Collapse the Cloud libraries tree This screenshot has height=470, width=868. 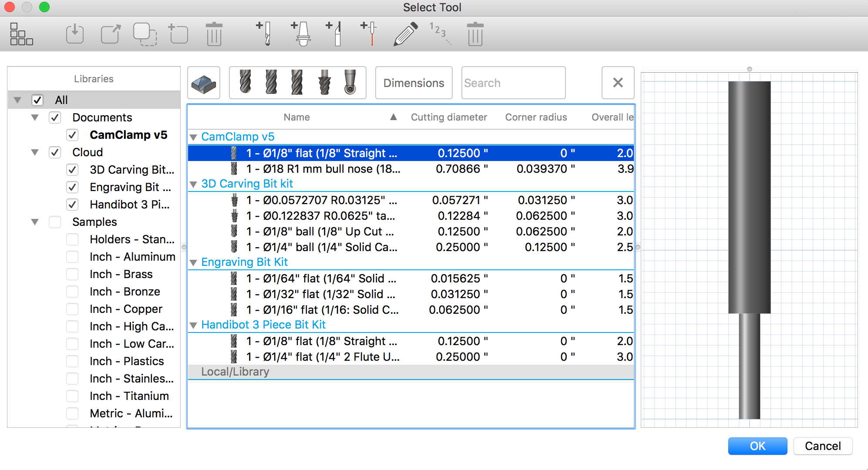pyautogui.click(x=35, y=152)
